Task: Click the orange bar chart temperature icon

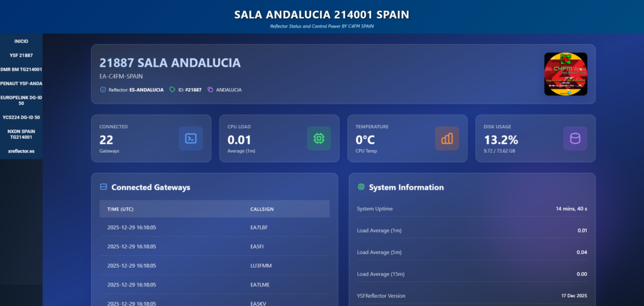Action: click(x=447, y=138)
